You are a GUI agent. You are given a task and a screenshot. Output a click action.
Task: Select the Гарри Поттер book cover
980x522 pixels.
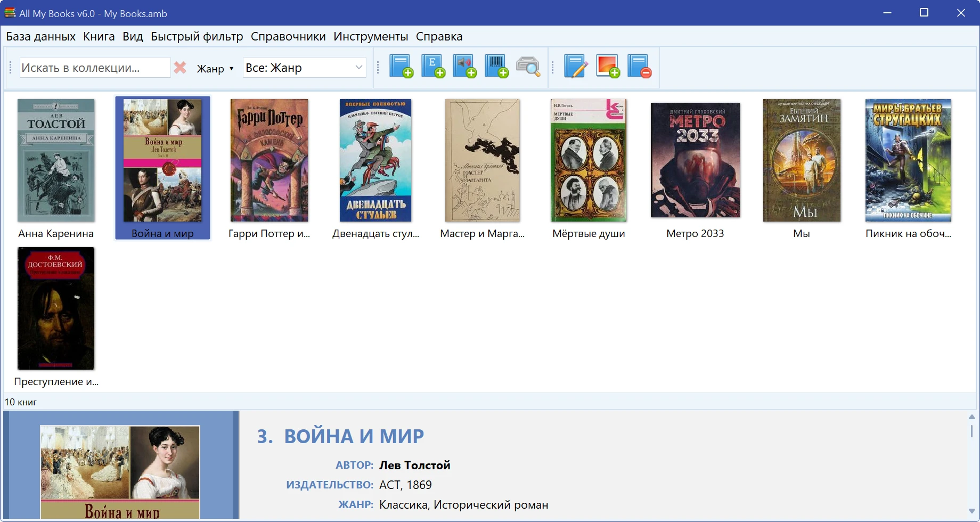tap(269, 160)
